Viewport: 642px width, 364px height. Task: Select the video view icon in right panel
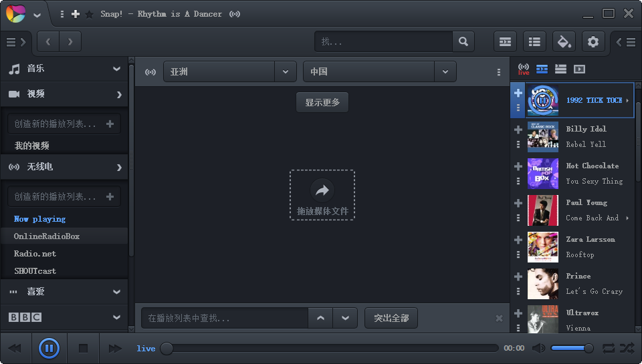(579, 69)
